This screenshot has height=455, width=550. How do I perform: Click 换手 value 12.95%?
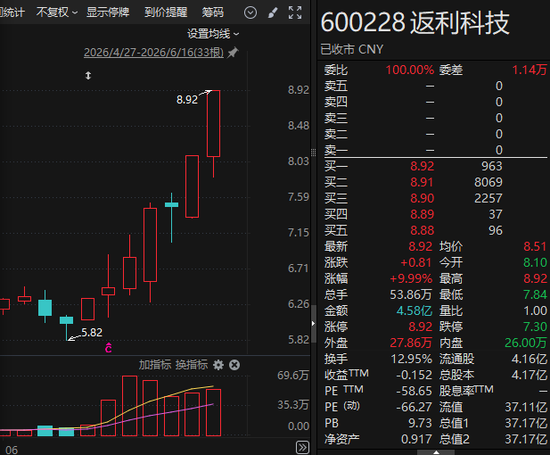click(411, 359)
